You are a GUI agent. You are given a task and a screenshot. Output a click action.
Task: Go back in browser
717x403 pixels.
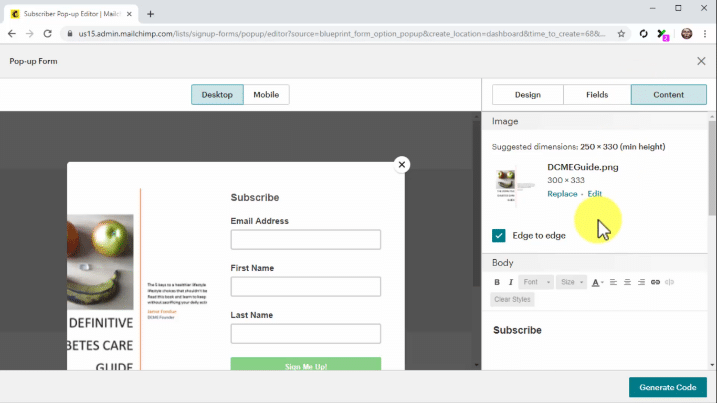point(12,33)
